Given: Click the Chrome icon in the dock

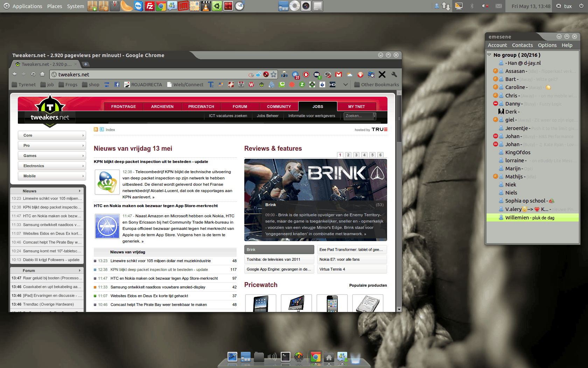Looking at the screenshot, I should (315, 357).
